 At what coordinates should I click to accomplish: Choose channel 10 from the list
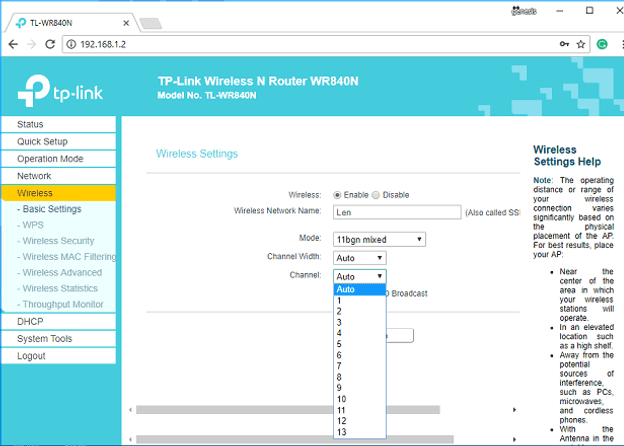tap(360, 399)
